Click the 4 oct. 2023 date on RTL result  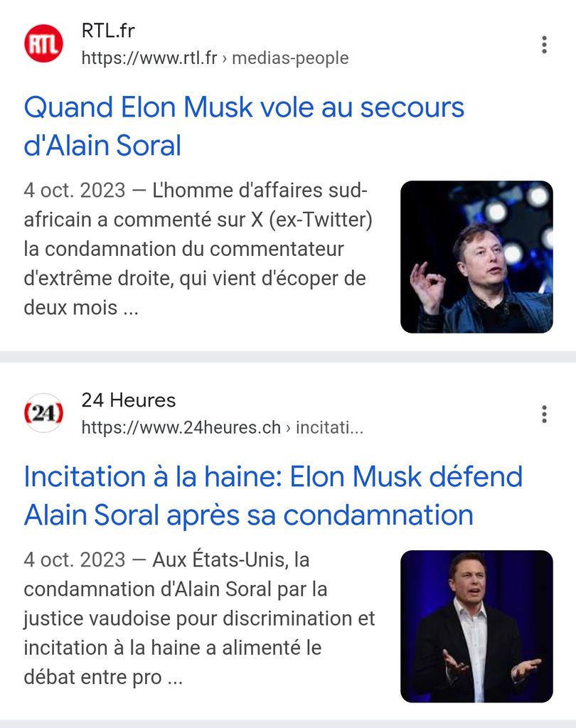click(x=75, y=191)
